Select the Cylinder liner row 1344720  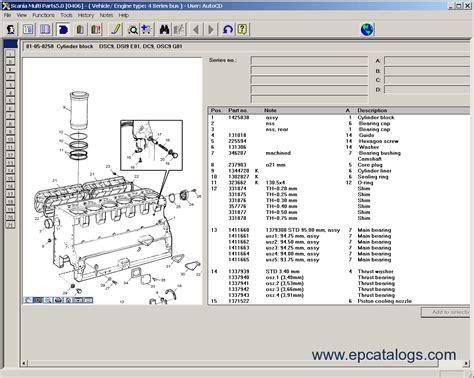[339, 171]
